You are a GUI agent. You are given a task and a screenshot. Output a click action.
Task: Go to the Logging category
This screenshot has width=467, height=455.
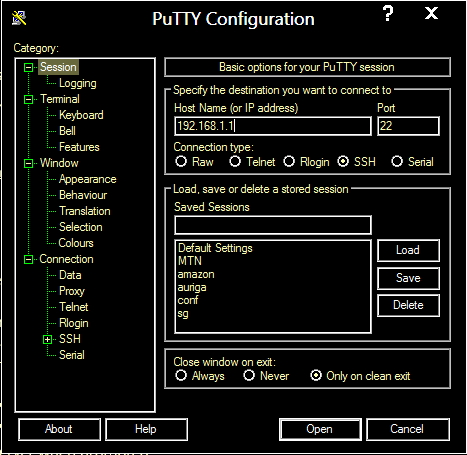(78, 83)
